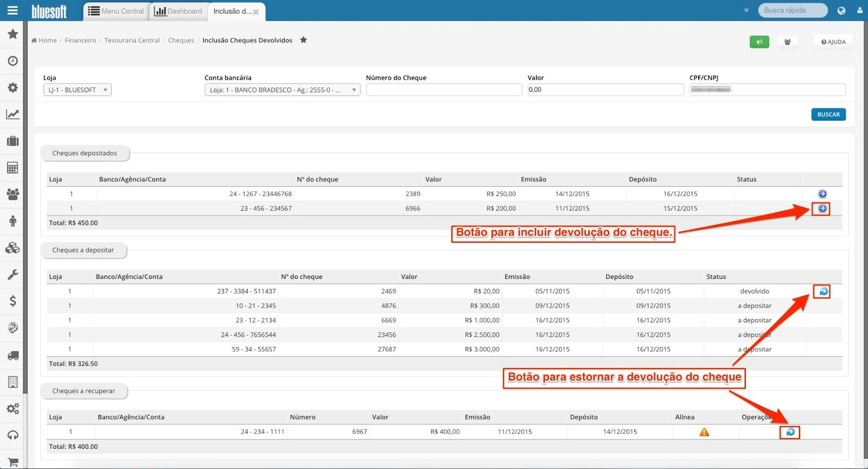This screenshot has width=868, height=469.
Task: Select value R$ 1.000,00
Action: (x=482, y=320)
